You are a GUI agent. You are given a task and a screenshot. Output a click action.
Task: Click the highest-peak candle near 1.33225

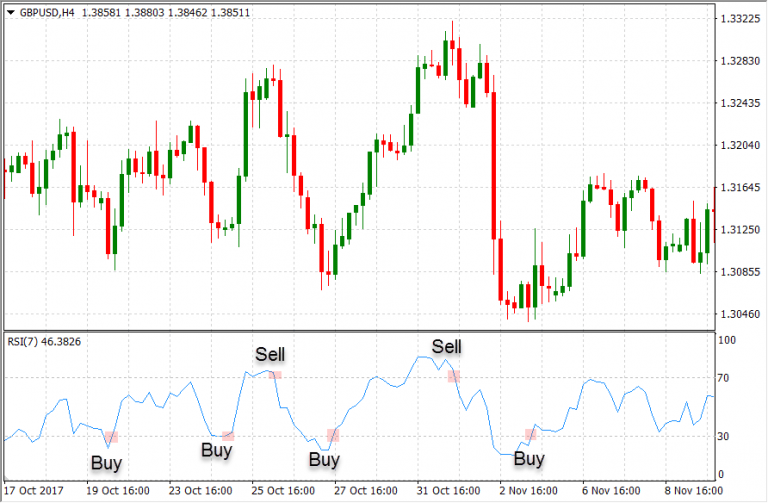pyautogui.click(x=453, y=44)
